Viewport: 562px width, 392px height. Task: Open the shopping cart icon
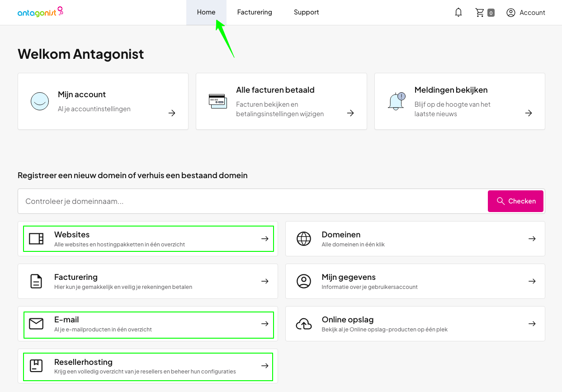coord(480,13)
